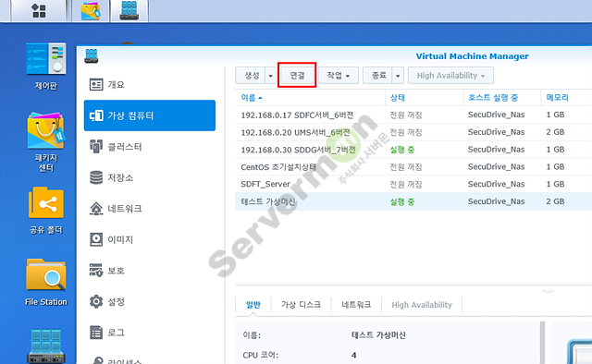Expand the Create (생성) dropdown arrow
The width and height of the screenshot is (592, 364).
tap(271, 76)
